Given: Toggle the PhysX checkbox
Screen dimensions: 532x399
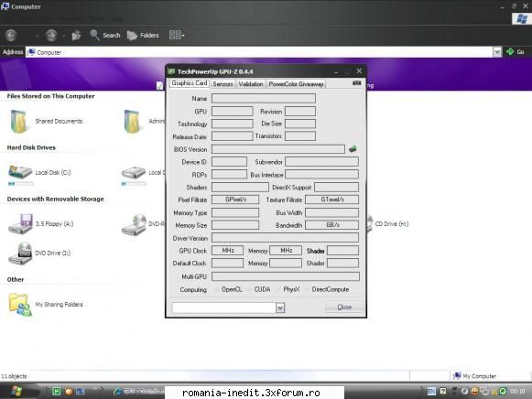Looking at the screenshot, I should pyautogui.click(x=279, y=289).
